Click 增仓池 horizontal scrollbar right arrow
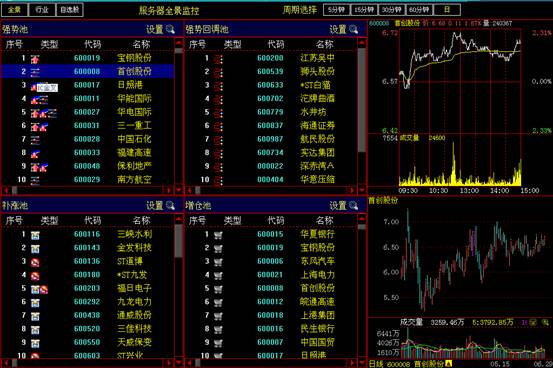553x368 pixels. click(x=352, y=362)
